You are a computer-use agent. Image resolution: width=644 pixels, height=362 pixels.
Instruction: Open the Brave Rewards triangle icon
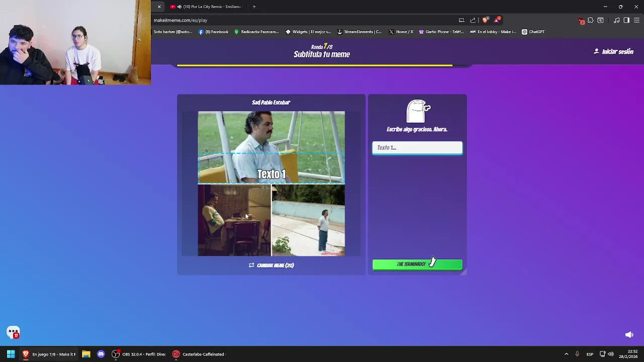point(497,20)
